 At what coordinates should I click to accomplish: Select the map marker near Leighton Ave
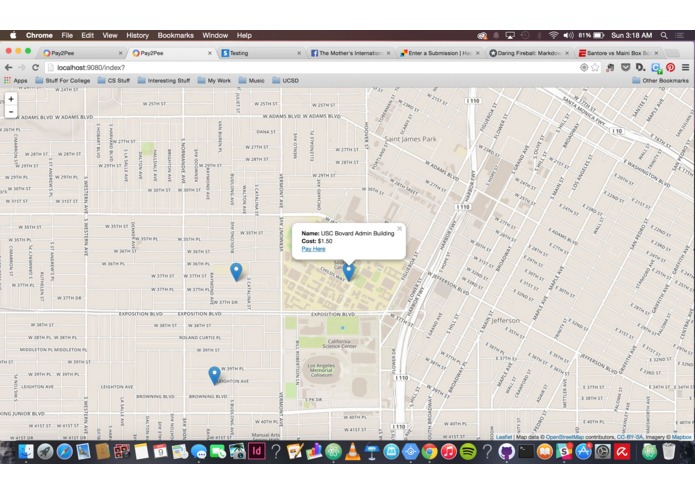(x=215, y=375)
